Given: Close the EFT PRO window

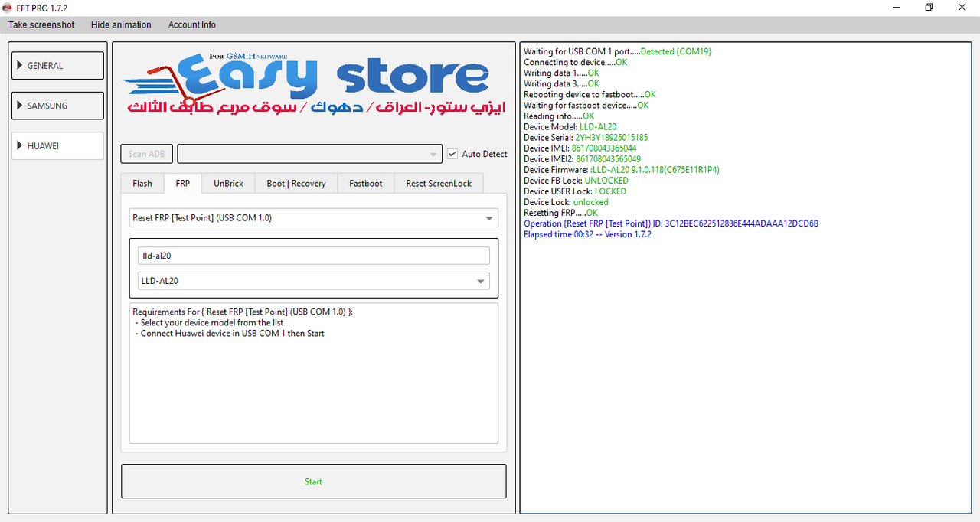Looking at the screenshot, I should [x=962, y=8].
